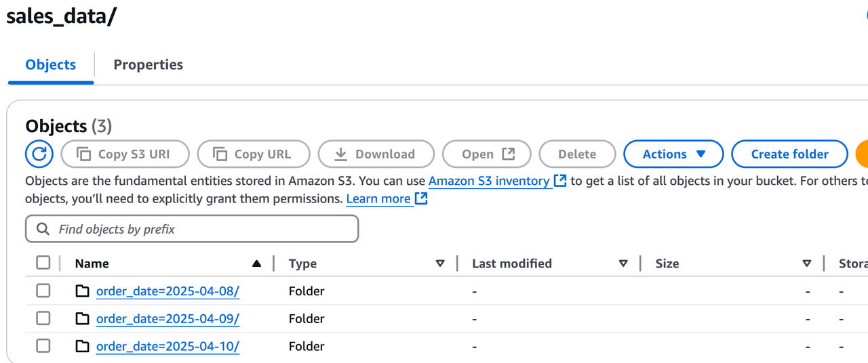Click the refresh objects icon button
This screenshot has height=363, width=868.
39,154
